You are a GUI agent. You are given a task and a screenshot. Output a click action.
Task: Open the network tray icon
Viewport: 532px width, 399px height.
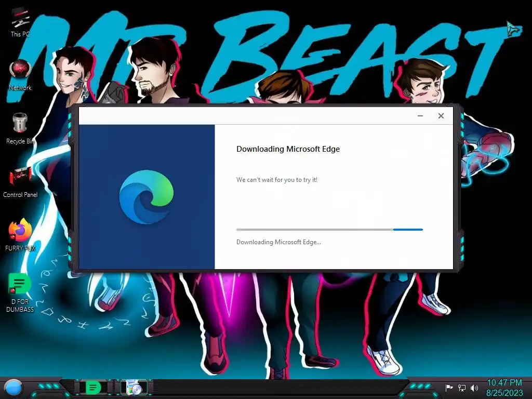click(x=461, y=388)
